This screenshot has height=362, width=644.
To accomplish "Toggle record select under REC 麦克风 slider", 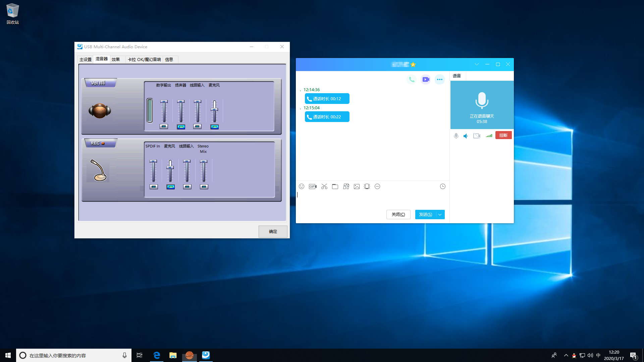I will click(x=170, y=187).
